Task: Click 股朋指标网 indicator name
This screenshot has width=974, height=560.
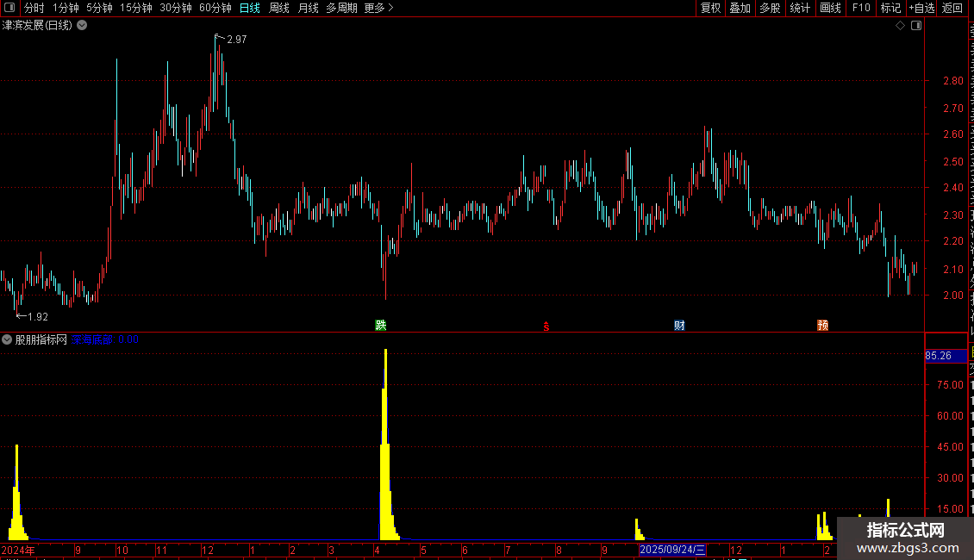Action: [x=41, y=339]
